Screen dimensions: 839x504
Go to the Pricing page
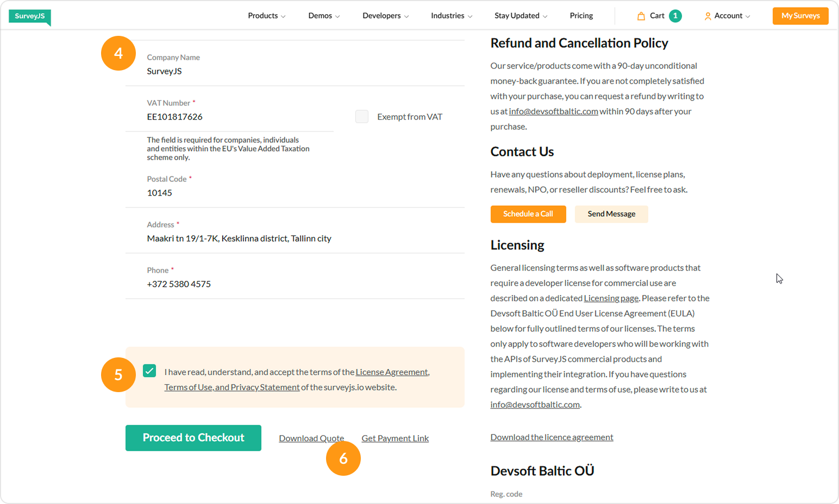(581, 16)
